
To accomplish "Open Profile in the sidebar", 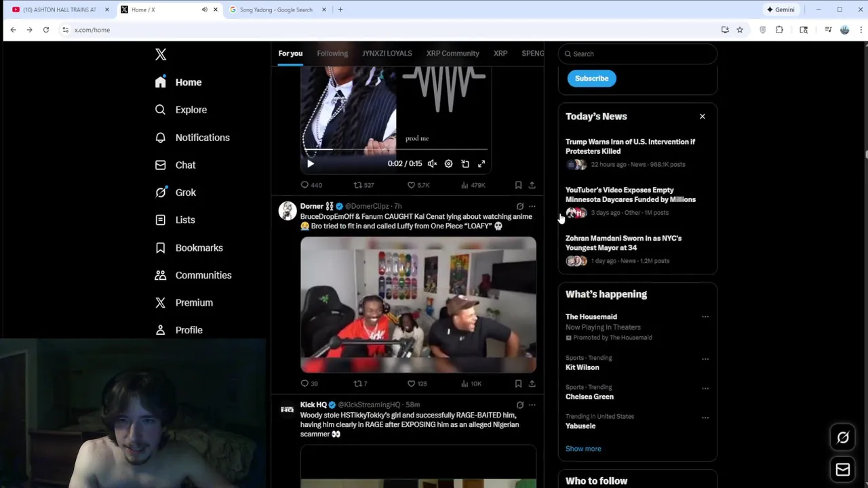I will click(x=178, y=330).
